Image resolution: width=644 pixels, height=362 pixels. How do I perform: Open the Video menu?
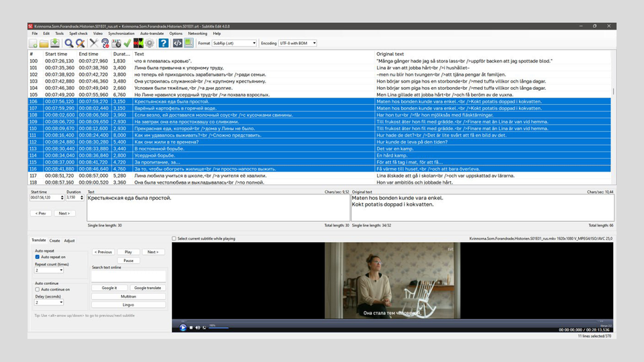click(x=98, y=34)
